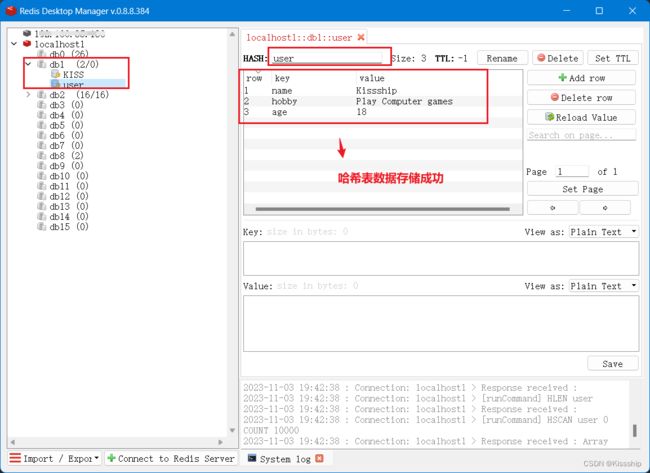
Task: Select the KISS key in db1
Action: 73,75
